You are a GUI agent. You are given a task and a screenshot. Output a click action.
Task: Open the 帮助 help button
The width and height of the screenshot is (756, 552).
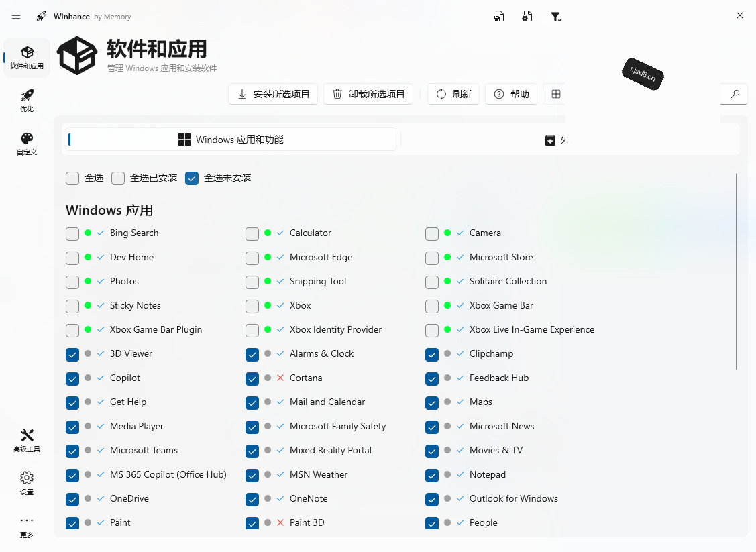511,94
